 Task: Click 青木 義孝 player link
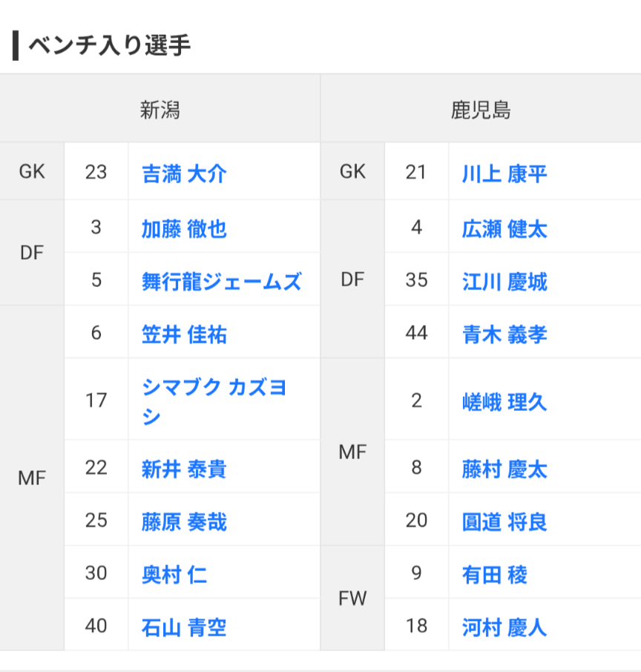[504, 335]
